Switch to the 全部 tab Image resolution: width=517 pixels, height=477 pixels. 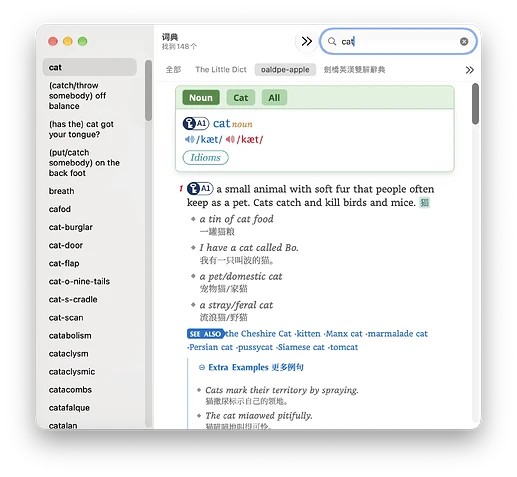173,70
